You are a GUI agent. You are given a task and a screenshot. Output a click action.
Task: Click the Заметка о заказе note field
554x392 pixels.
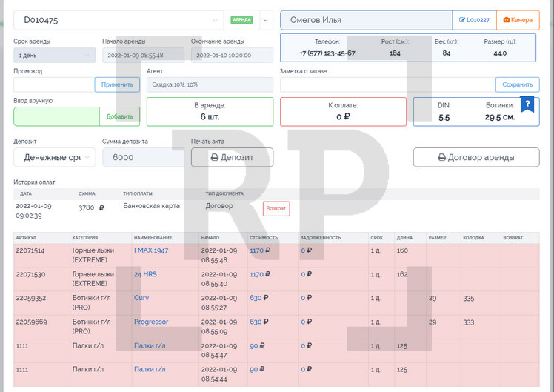tap(387, 84)
